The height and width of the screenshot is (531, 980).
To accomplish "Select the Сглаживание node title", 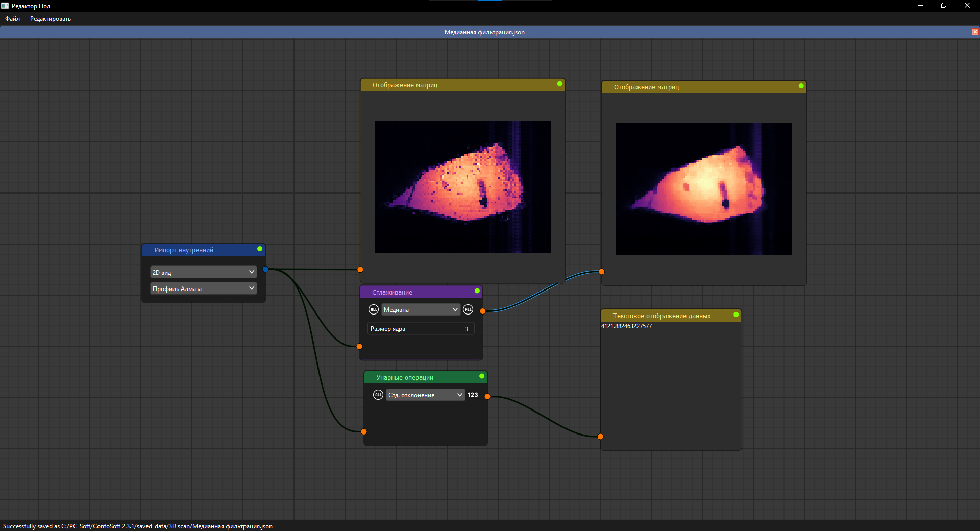I will [392, 293].
